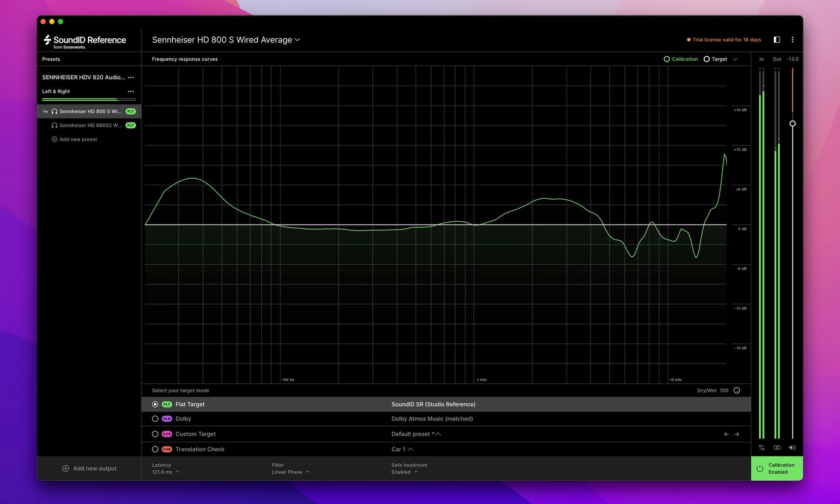Toggle the sidebar panel layout icon
840x504 pixels.
[777, 40]
